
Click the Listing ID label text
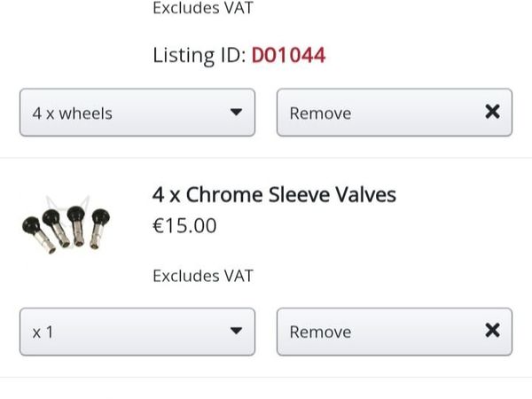(x=199, y=56)
